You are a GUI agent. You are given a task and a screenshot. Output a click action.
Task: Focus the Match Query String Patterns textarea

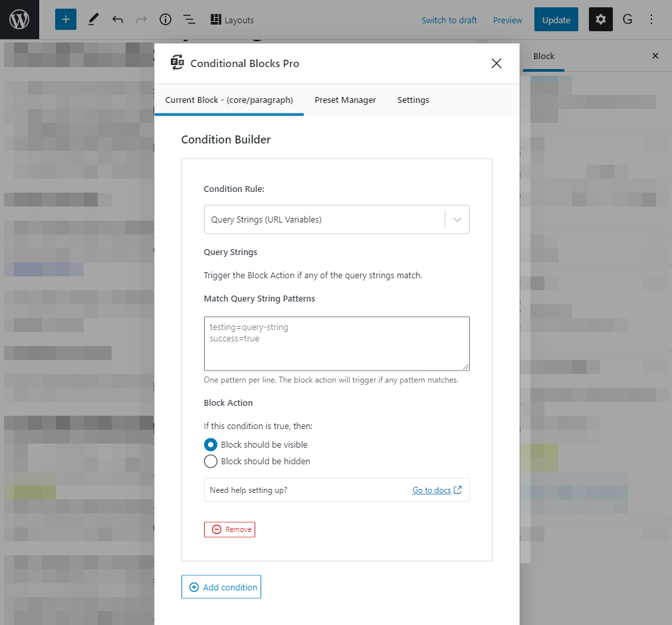[x=337, y=343]
